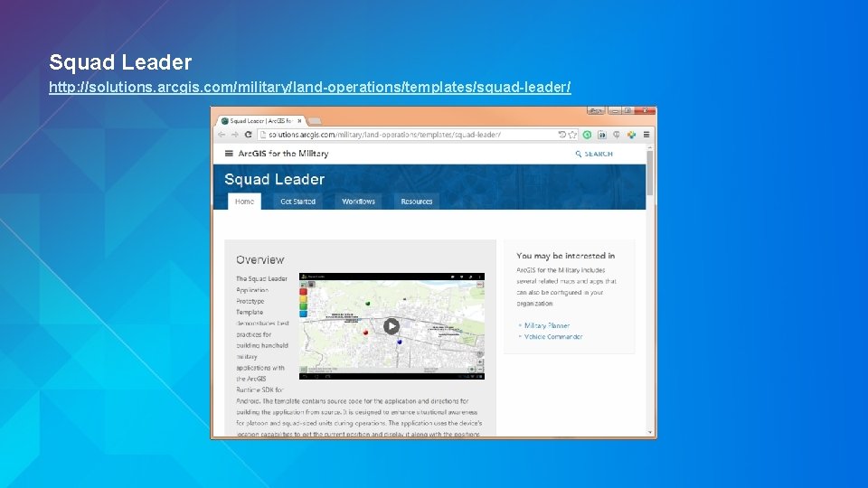Open the Military Planner link
Image resolution: width=868 pixels, height=488 pixels.
(x=547, y=325)
